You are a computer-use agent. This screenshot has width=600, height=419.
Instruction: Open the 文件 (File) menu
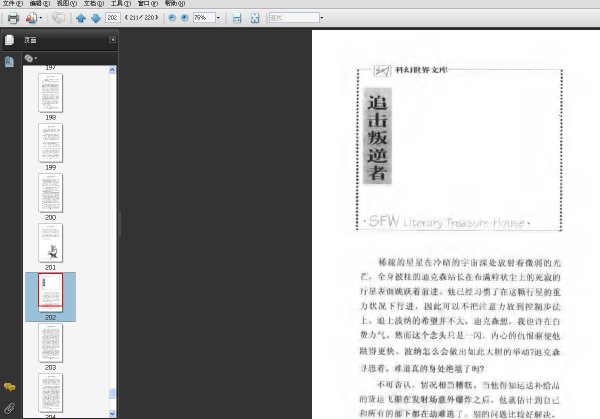point(13,3)
